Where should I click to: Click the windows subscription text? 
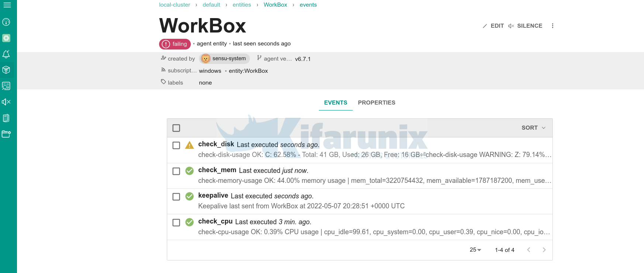(210, 71)
